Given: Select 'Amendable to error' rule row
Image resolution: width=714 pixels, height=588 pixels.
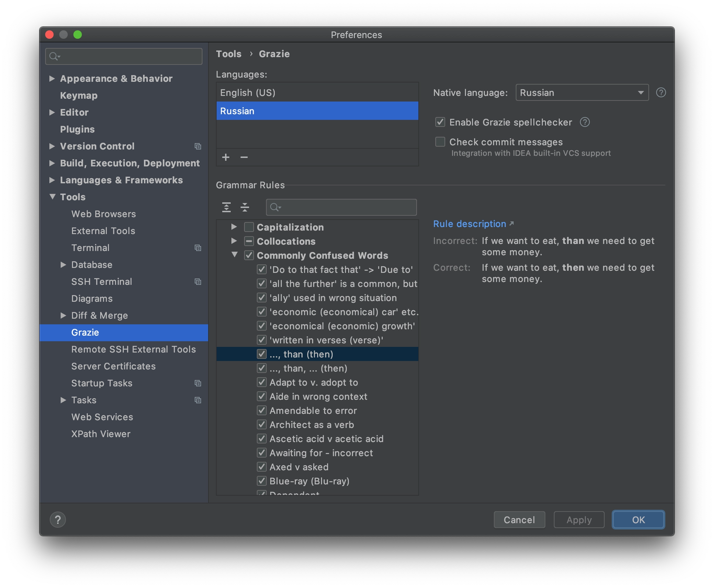Looking at the screenshot, I should point(317,410).
